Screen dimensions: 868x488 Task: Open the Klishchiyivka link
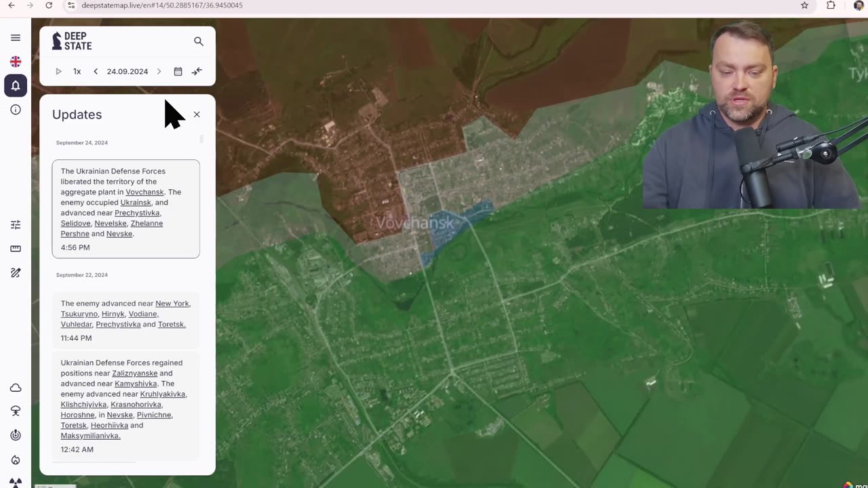tap(83, 405)
